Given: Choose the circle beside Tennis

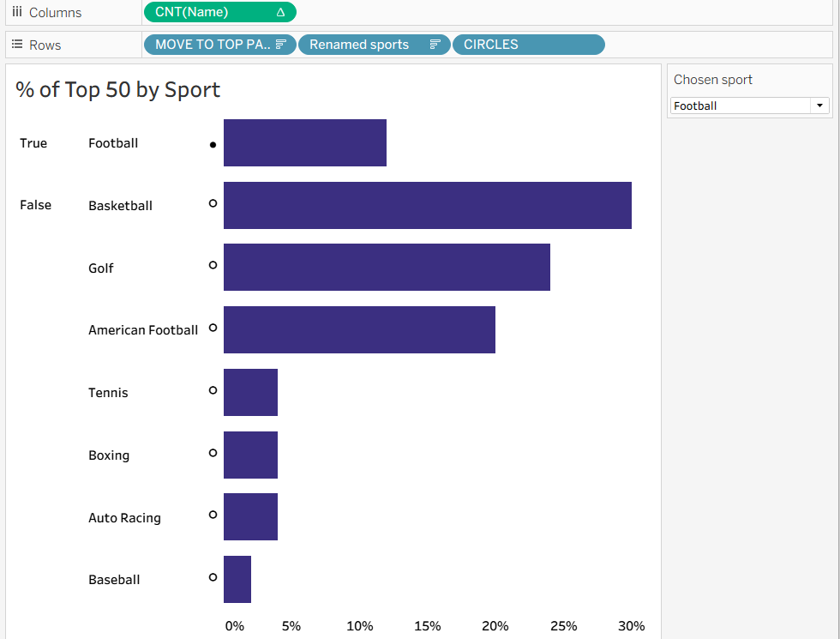Looking at the screenshot, I should coord(213,390).
